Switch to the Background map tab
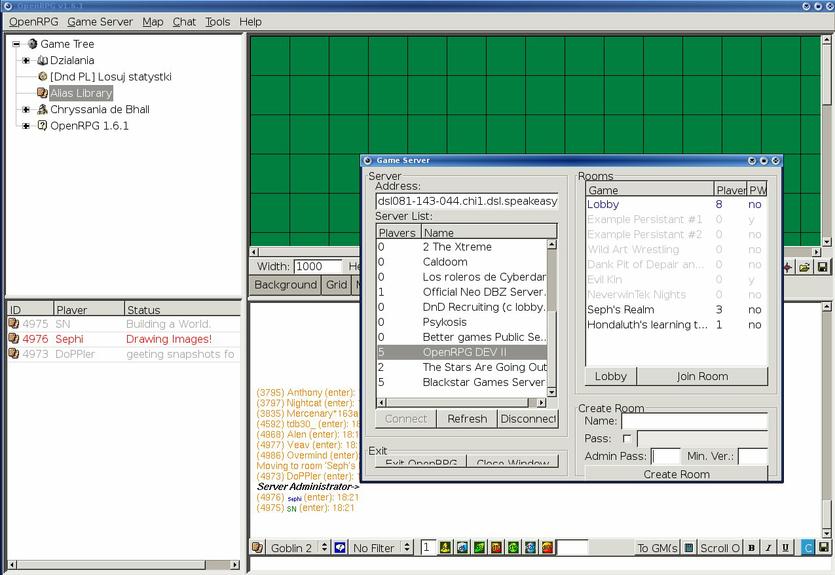The image size is (835, 575). tap(285, 285)
